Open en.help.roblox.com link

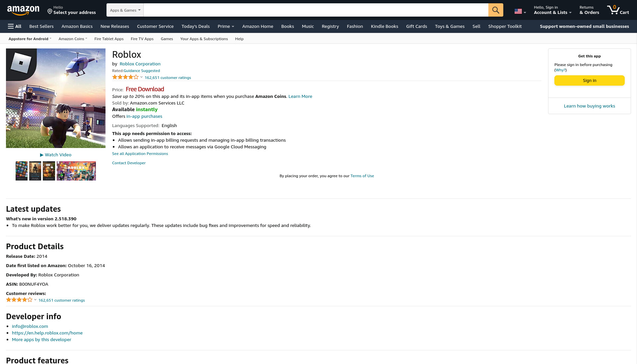(47, 333)
